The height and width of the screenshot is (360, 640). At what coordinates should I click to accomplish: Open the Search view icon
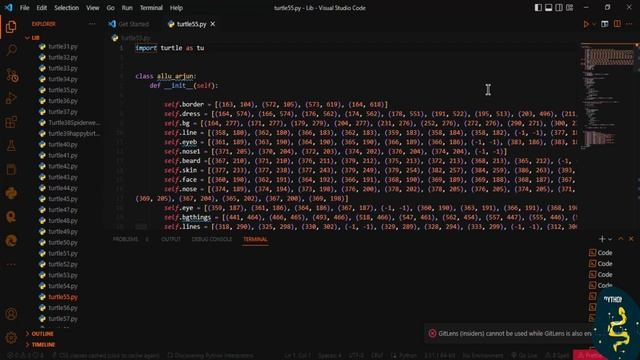point(11,50)
